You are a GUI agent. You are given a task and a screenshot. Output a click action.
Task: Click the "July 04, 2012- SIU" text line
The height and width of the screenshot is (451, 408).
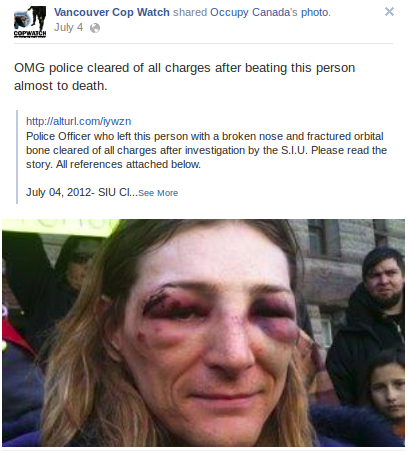click(x=82, y=192)
